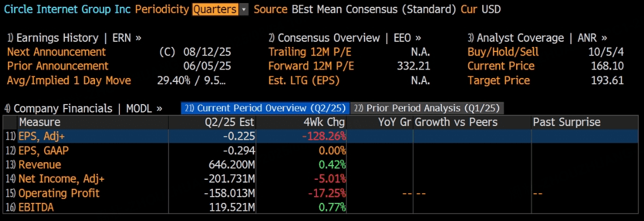Screen dimensions: 644x221
Task: Click the Buy/Hold/Sell rating label
Action: (x=503, y=52)
